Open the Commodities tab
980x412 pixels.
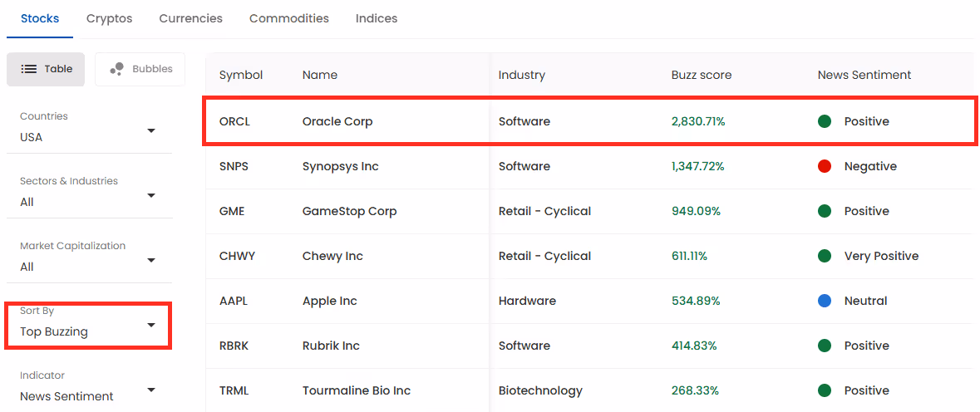[x=288, y=19]
